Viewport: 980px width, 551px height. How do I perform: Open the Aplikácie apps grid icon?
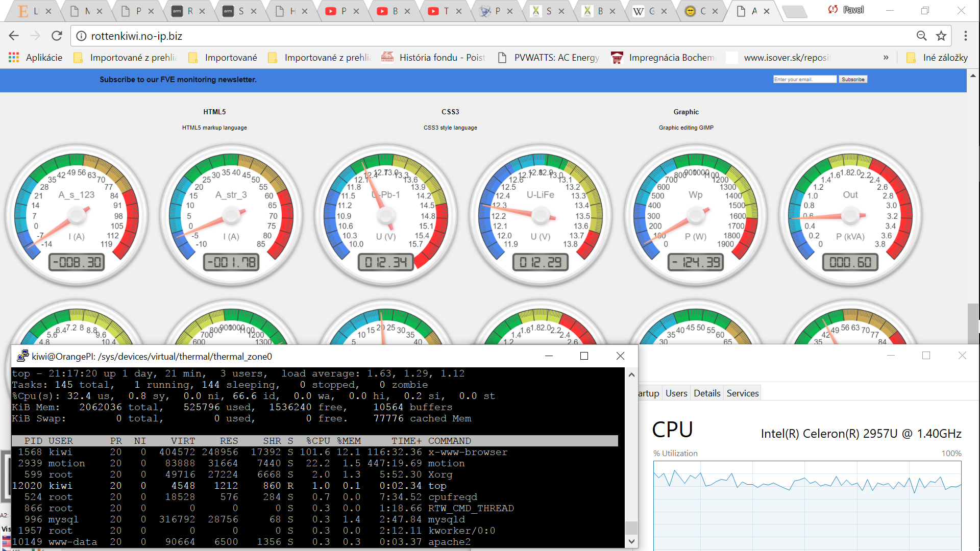[x=14, y=58]
